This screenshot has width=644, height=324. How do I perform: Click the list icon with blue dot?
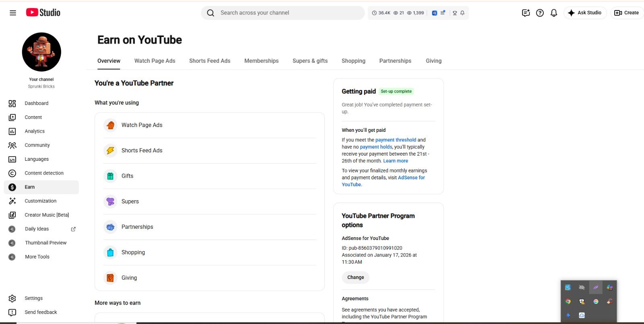click(x=443, y=13)
